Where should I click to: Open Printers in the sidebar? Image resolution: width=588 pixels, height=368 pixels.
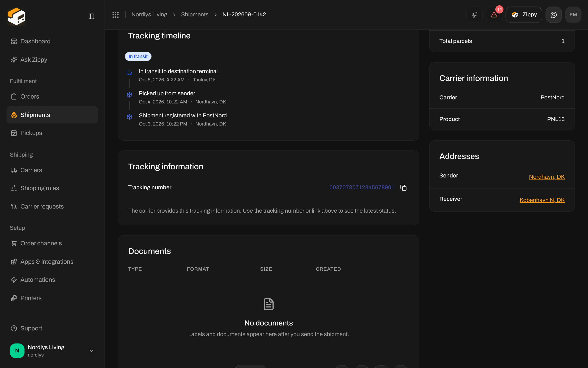pyautogui.click(x=52, y=298)
